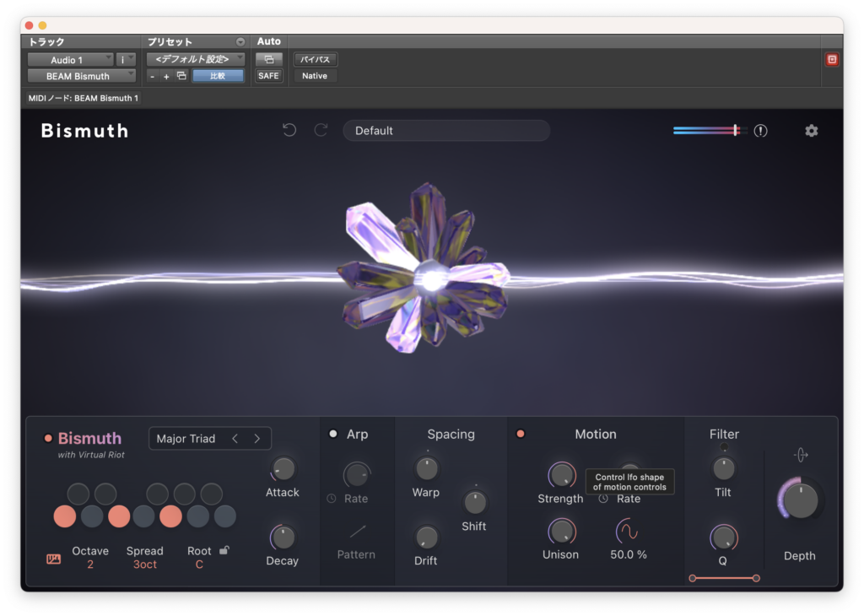
Task: Click the Filter Q knob
Action: pos(723,538)
